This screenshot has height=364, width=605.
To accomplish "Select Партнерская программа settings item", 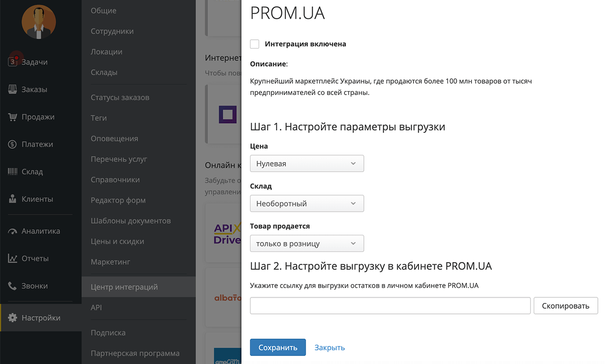I will click(x=135, y=353).
